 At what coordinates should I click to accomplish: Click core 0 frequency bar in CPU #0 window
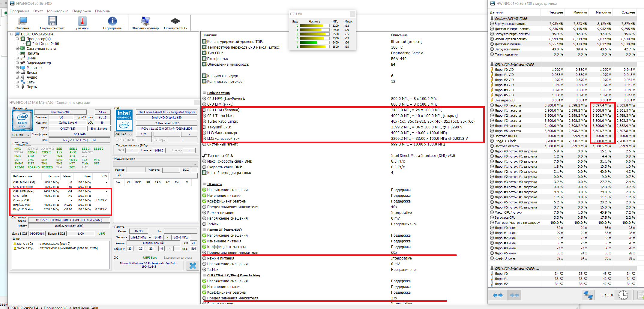pos(314,26)
